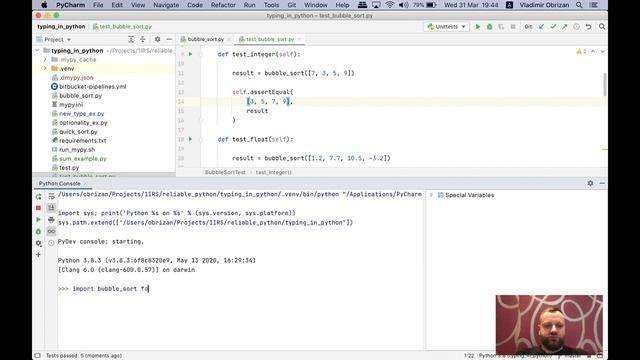
Task: Run the Unittests configuration with green play
Action: coord(478,27)
